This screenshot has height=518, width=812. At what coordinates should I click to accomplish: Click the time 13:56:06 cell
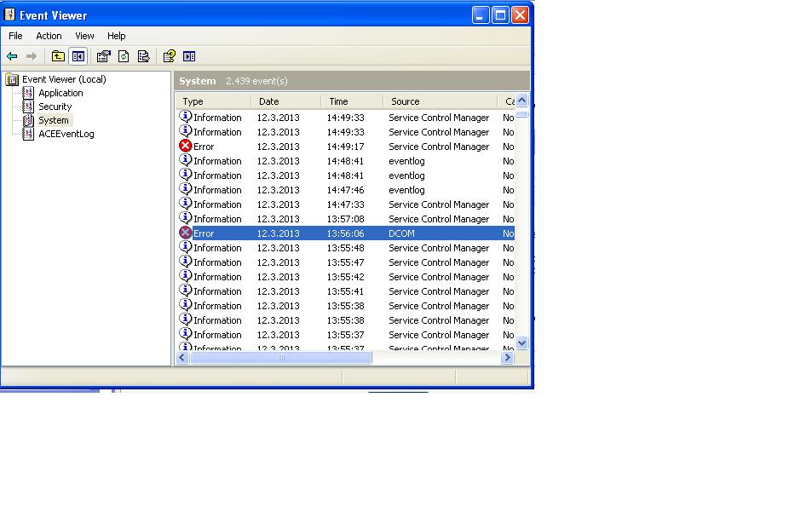click(x=345, y=233)
